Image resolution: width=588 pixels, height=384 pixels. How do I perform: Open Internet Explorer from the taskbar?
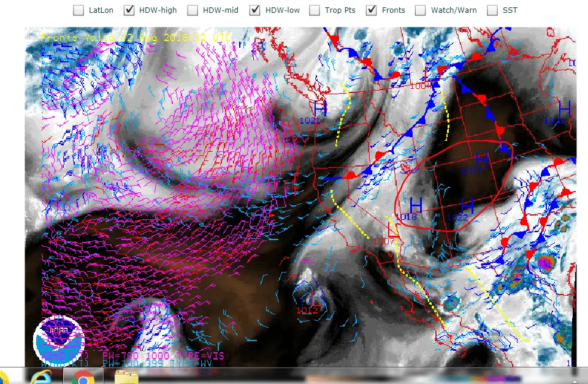[41, 377]
